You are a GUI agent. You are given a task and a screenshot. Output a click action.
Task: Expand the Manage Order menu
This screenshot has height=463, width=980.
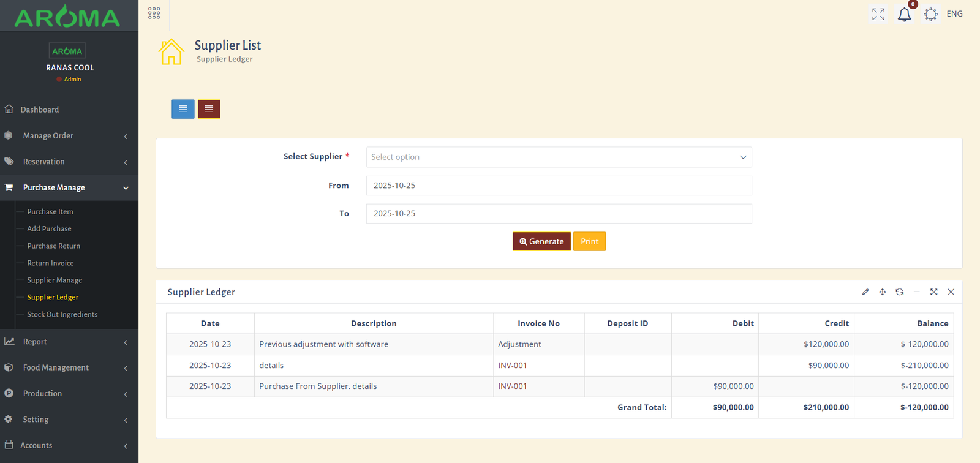click(x=69, y=136)
